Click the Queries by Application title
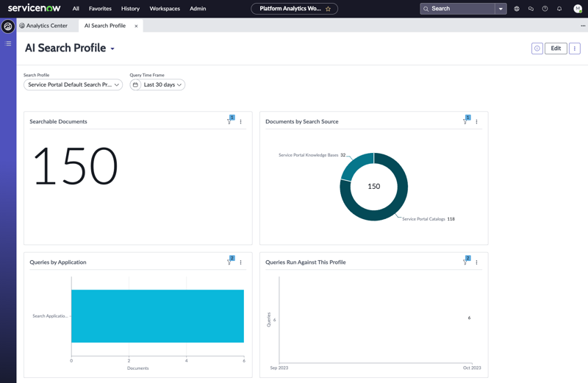The width and height of the screenshot is (588, 383). pyautogui.click(x=58, y=262)
